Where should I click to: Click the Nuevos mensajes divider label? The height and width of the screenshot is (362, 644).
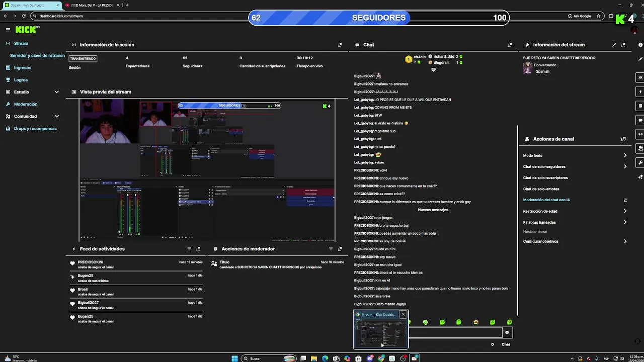433,210
